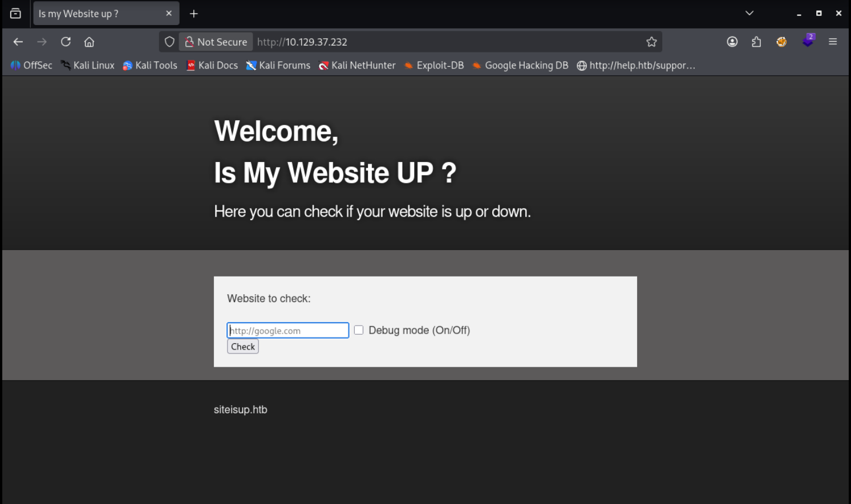This screenshot has width=851, height=504.
Task: Open the Firefox account icon
Action: pyautogui.click(x=732, y=42)
